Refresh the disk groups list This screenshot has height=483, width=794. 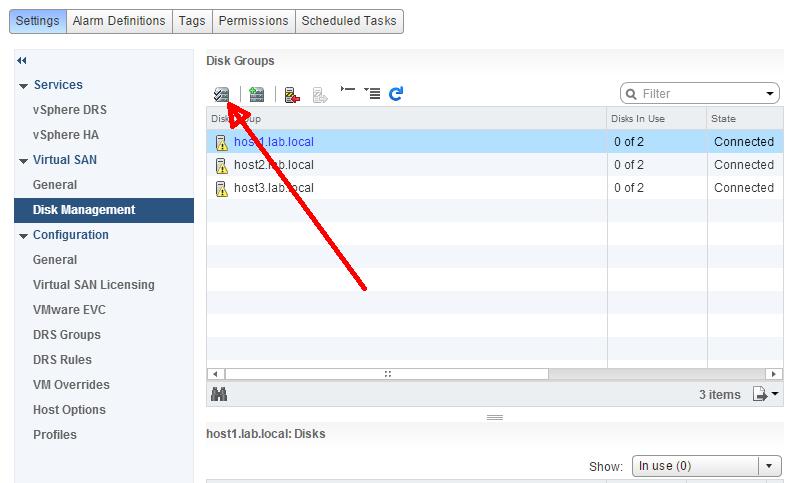(x=396, y=94)
